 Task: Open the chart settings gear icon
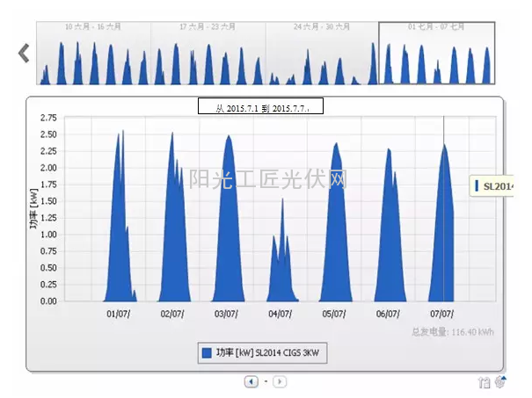pos(499,381)
